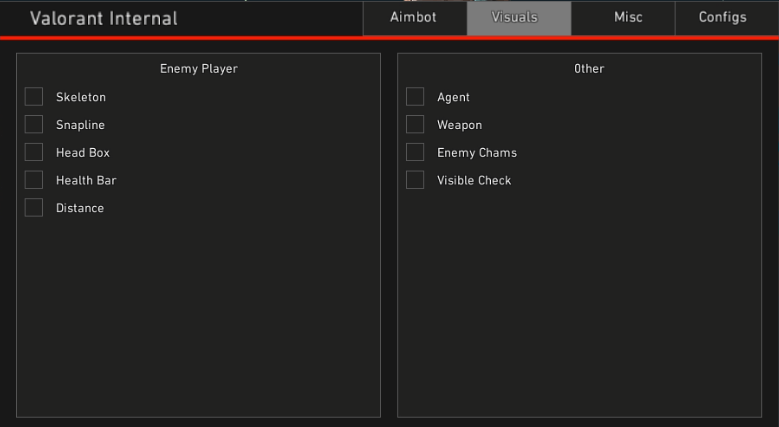
Task: Click the Health Bar label text
Action: (x=86, y=181)
